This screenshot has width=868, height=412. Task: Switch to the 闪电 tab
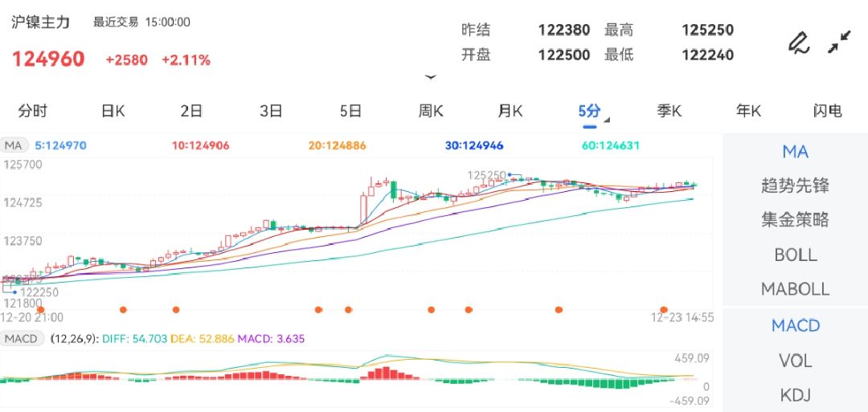[828, 111]
